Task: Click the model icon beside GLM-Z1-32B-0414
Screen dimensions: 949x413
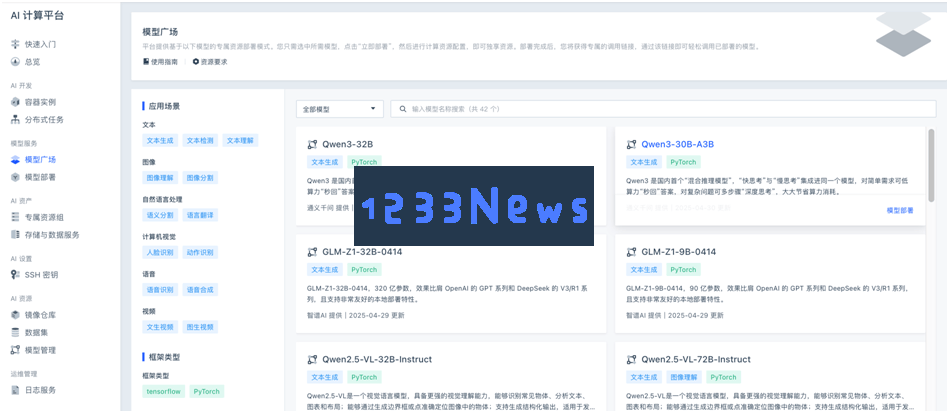Action: coord(312,252)
